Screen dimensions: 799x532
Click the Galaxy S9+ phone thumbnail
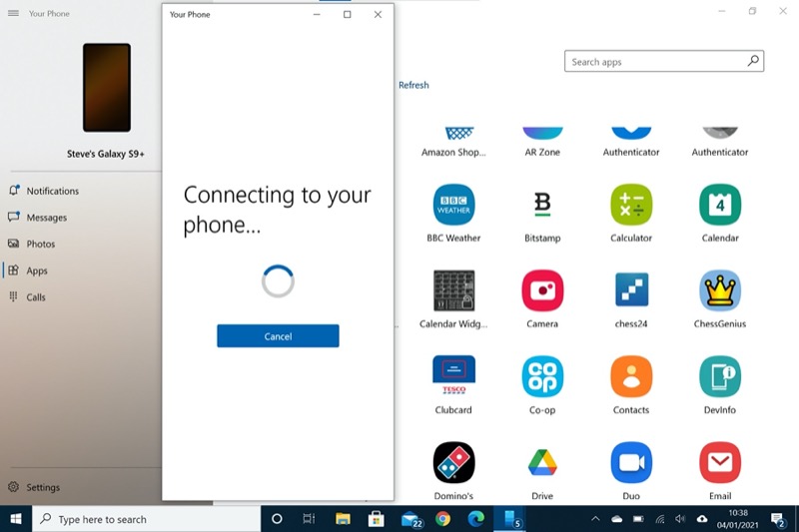click(107, 88)
